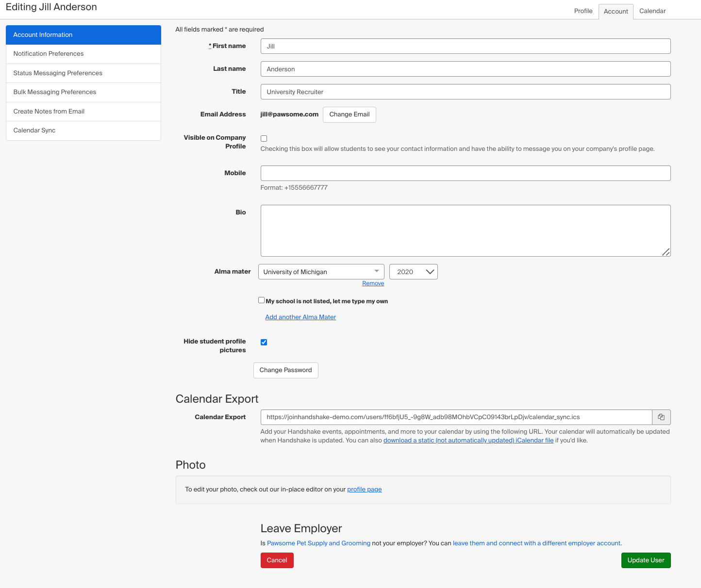
Task: Check 'My school is not listed' option
Action: point(261,300)
